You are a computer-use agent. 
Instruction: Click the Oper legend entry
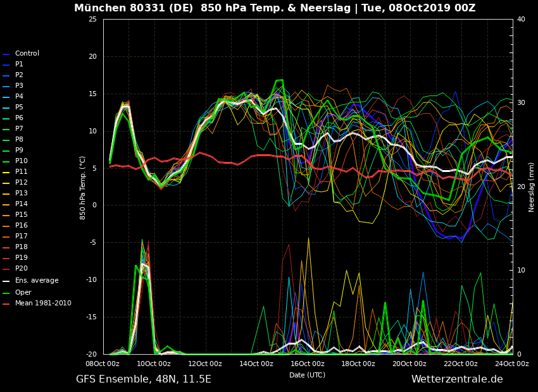pyautogui.click(x=23, y=293)
